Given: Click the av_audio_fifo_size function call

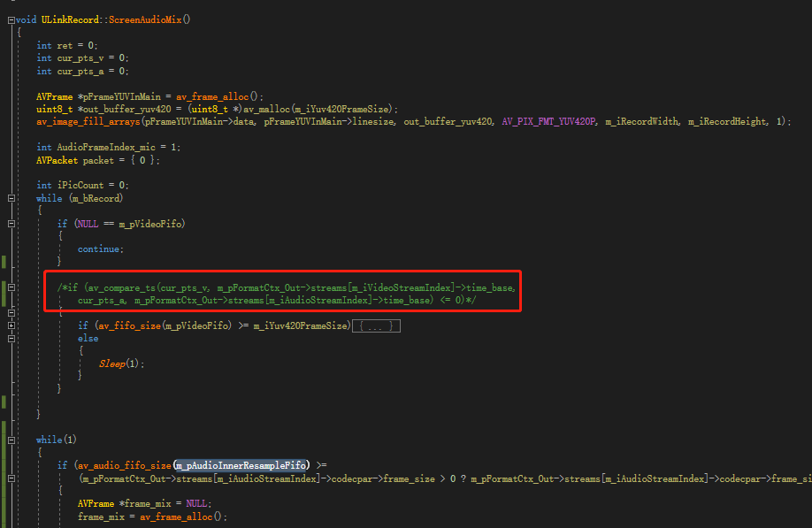Looking at the screenshot, I should pyautogui.click(x=125, y=465).
